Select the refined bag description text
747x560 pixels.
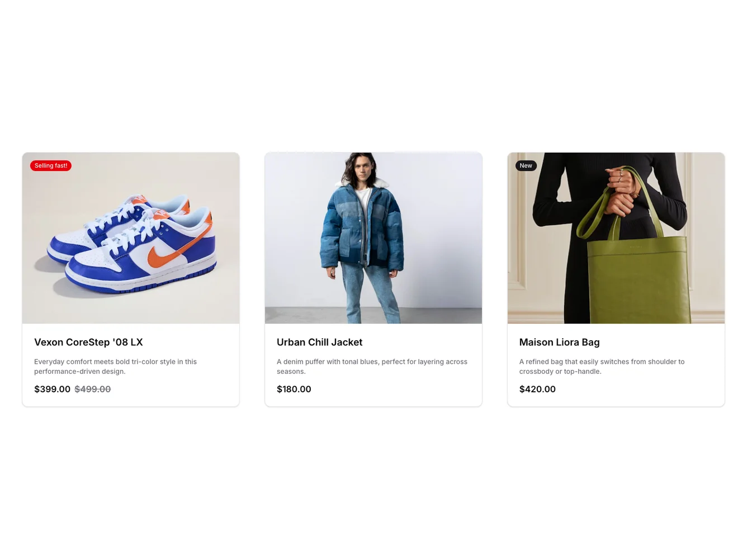(x=602, y=366)
